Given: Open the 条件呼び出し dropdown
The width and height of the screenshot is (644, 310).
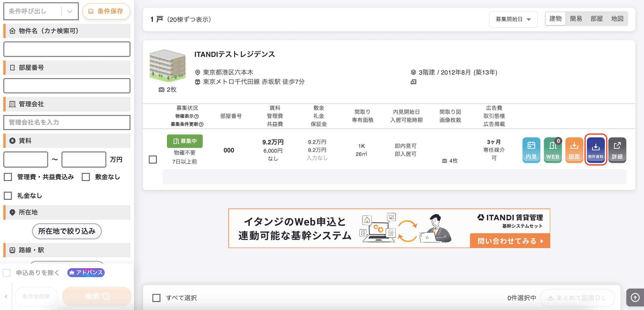Looking at the screenshot, I should click(41, 11).
